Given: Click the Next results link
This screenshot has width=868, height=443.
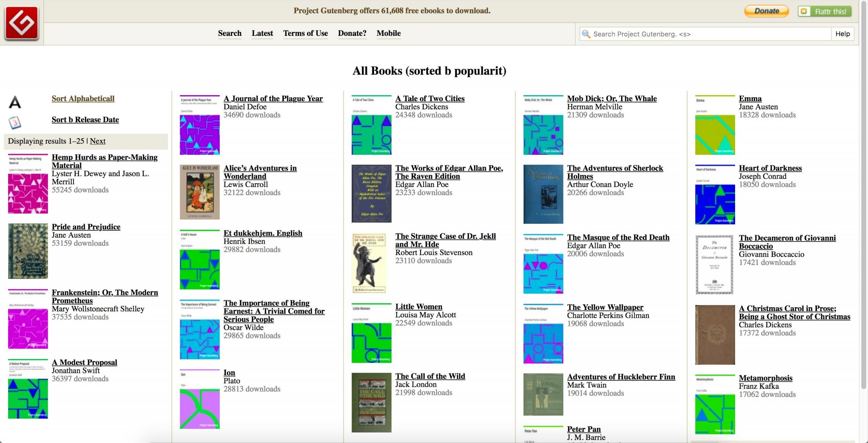Looking at the screenshot, I should point(98,141).
